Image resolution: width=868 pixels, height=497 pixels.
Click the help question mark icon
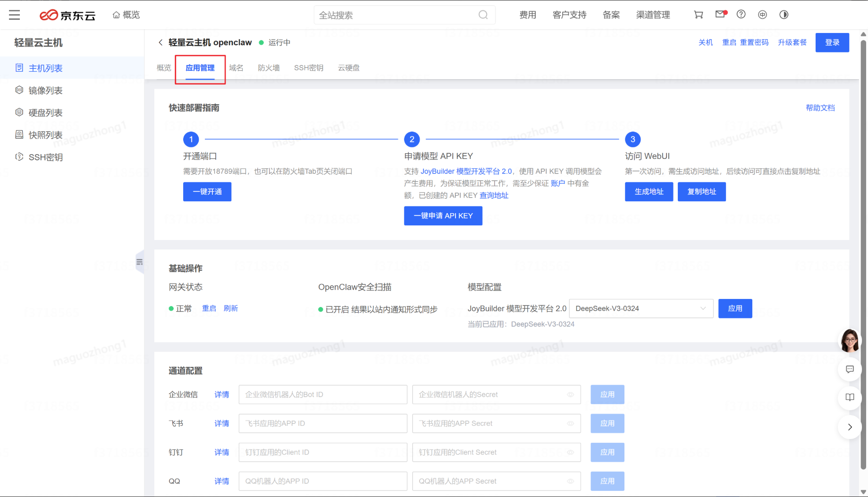[741, 15]
